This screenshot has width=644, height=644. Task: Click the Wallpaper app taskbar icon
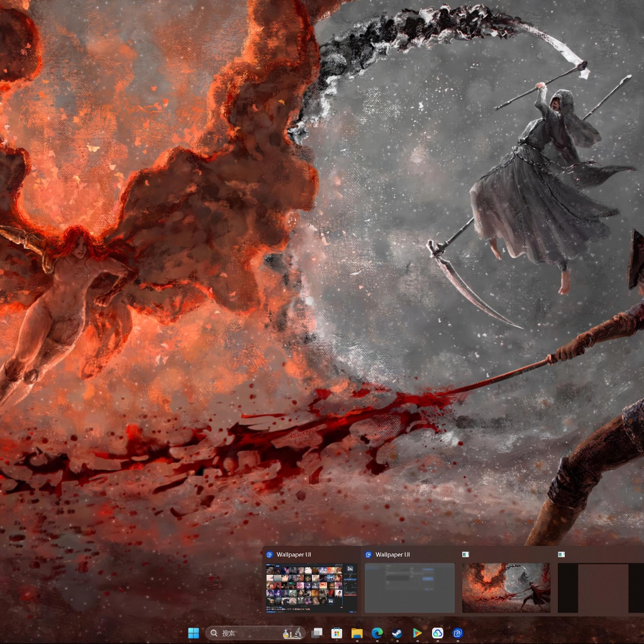(458, 633)
